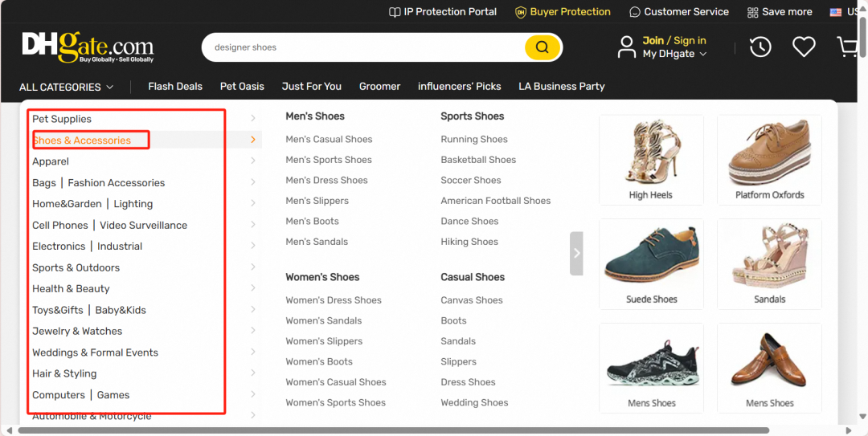Click the High Heels product thumbnail
The height and width of the screenshot is (436, 868).
click(651, 159)
